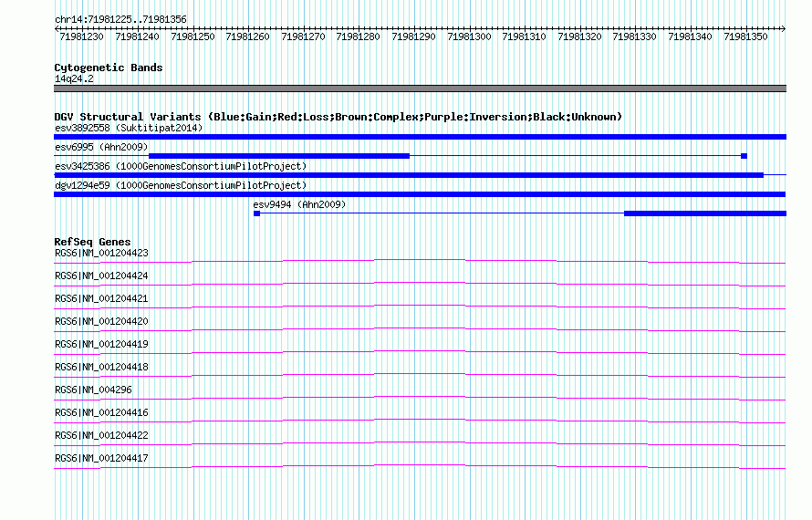Open transcript RGS6|NM_001204424
This screenshot has height=520, width=812.
(101, 276)
